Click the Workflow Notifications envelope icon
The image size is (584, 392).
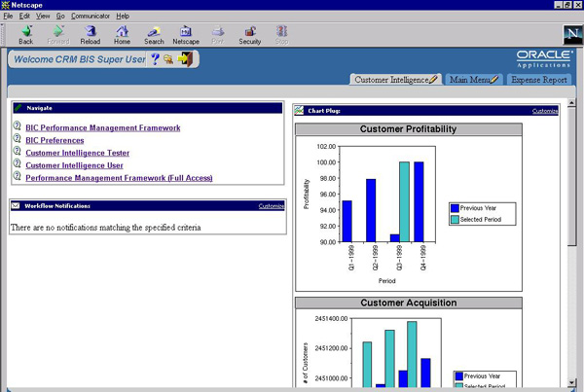(x=16, y=205)
